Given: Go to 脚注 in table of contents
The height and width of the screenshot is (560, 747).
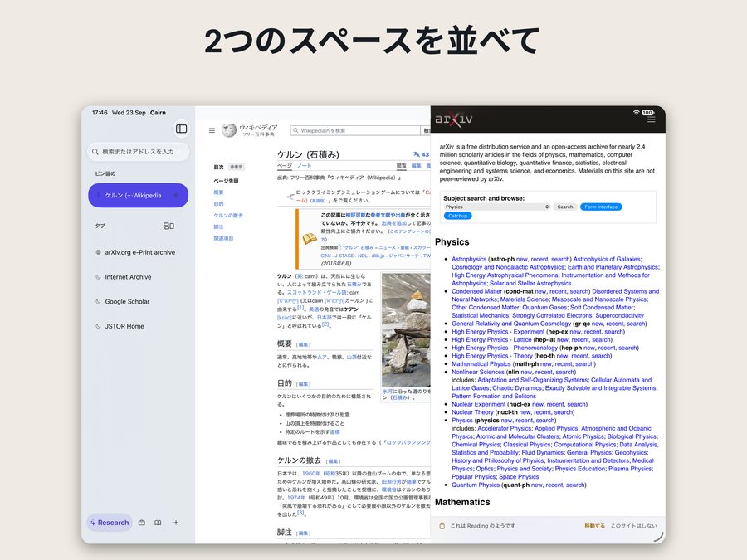Looking at the screenshot, I should click(x=218, y=226).
